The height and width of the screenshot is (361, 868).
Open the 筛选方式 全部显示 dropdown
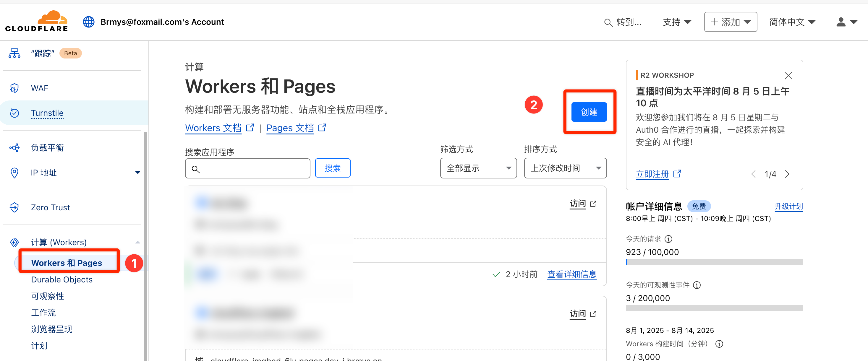[x=478, y=168]
